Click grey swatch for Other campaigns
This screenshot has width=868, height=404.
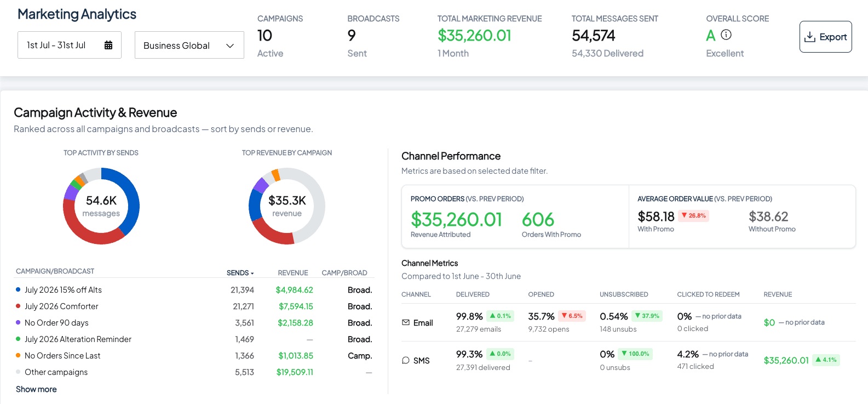pos(18,372)
